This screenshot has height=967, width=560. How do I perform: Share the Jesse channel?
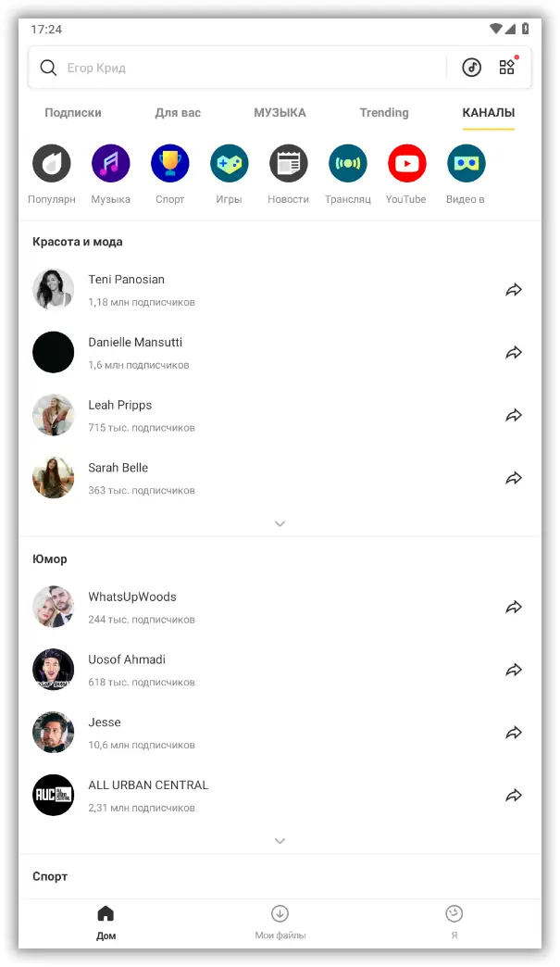(514, 733)
